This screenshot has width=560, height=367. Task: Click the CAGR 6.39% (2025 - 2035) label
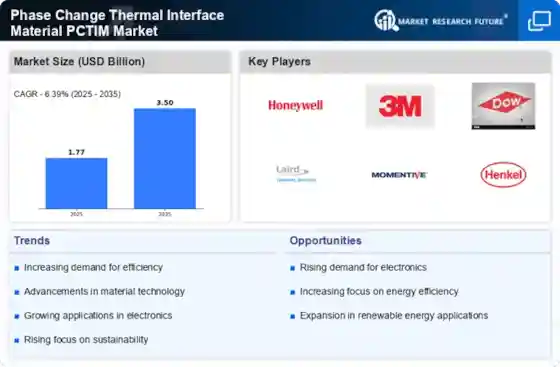pyautogui.click(x=67, y=94)
